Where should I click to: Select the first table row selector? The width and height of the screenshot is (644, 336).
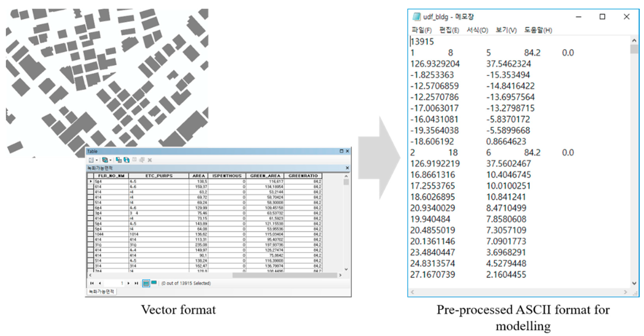tap(90, 182)
